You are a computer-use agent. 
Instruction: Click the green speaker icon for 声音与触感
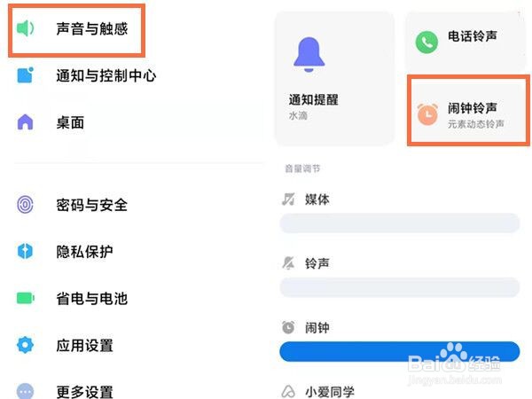pyautogui.click(x=25, y=27)
